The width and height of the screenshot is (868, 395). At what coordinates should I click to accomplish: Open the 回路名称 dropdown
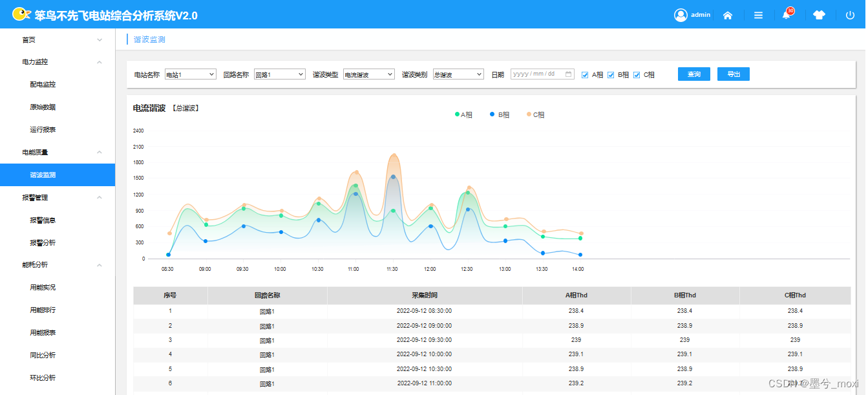tap(280, 74)
